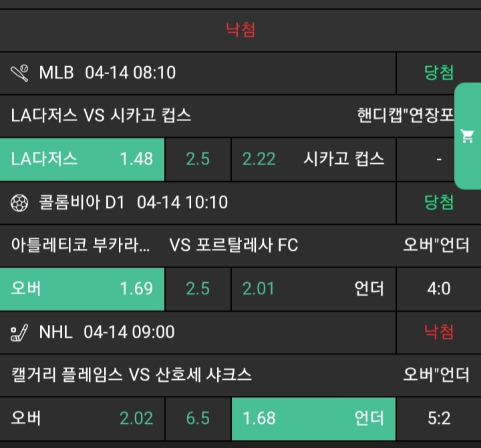Select 시카고 컵스 at odds 2.22
The height and width of the screenshot is (448, 481).
313,159
